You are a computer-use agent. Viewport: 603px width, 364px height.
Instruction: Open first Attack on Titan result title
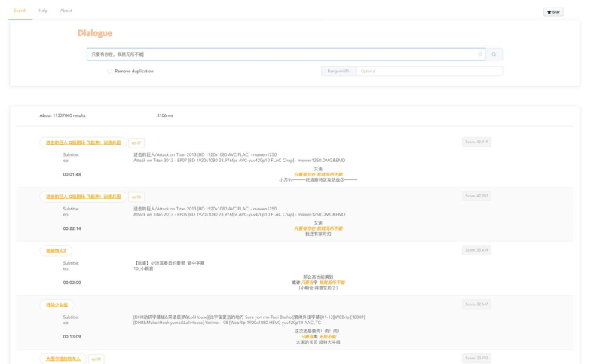click(x=83, y=142)
